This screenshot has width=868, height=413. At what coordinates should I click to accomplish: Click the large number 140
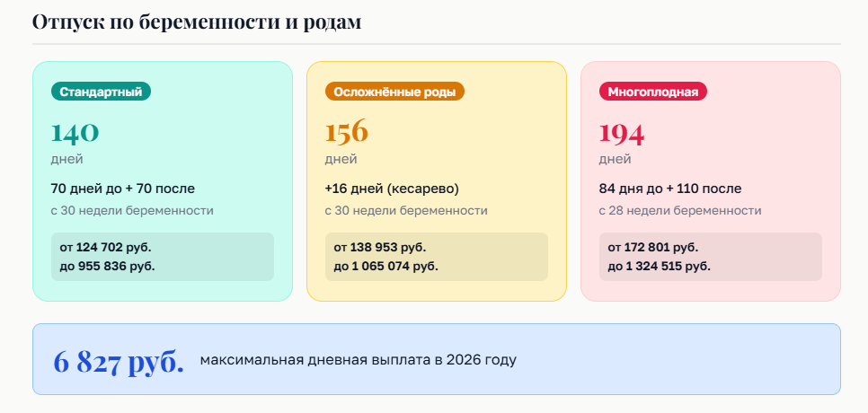click(75, 133)
